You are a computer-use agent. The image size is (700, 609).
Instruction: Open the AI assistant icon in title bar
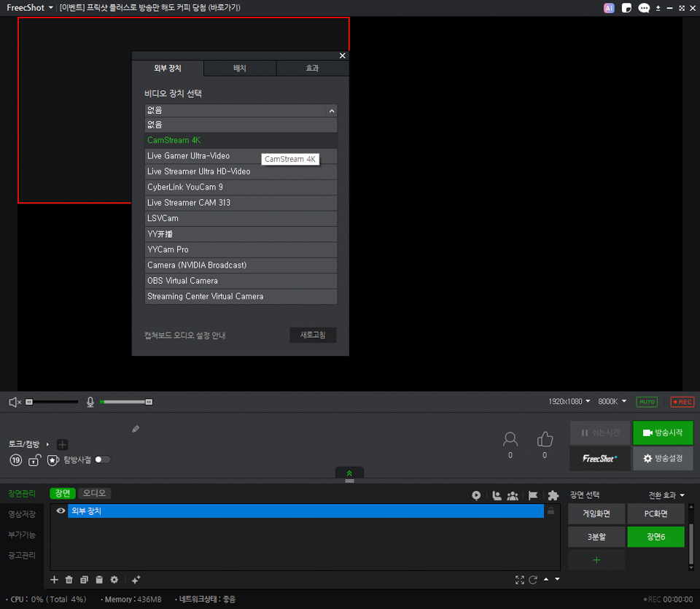tap(609, 8)
